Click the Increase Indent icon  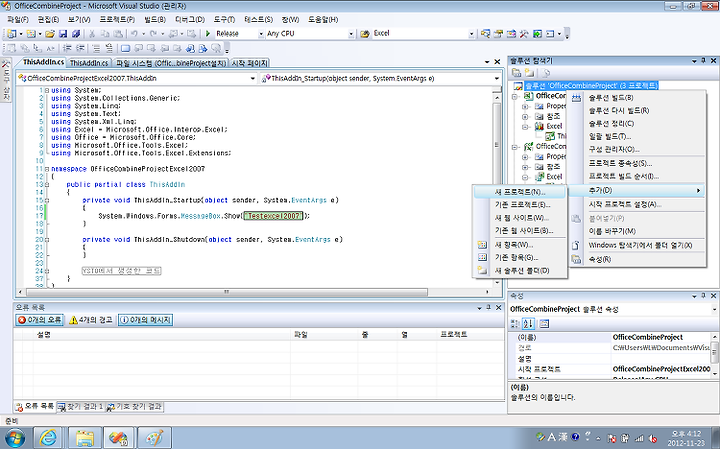point(80,48)
